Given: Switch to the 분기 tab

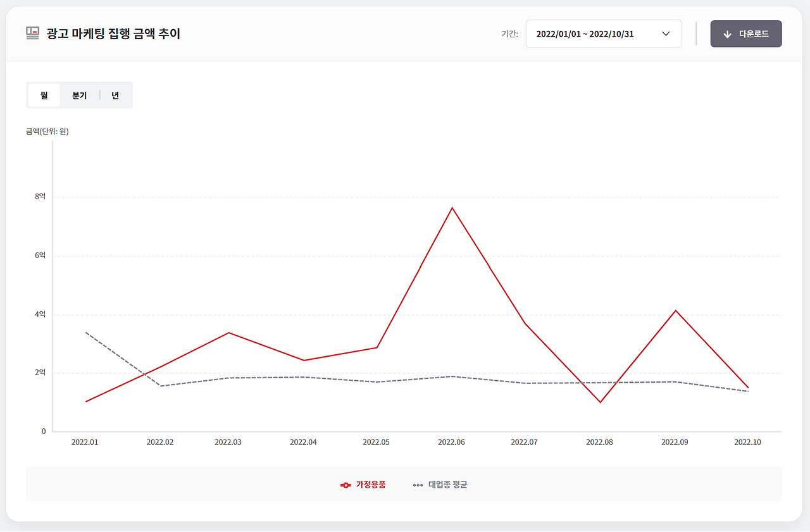Looking at the screenshot, I should (x=80, y=94).
